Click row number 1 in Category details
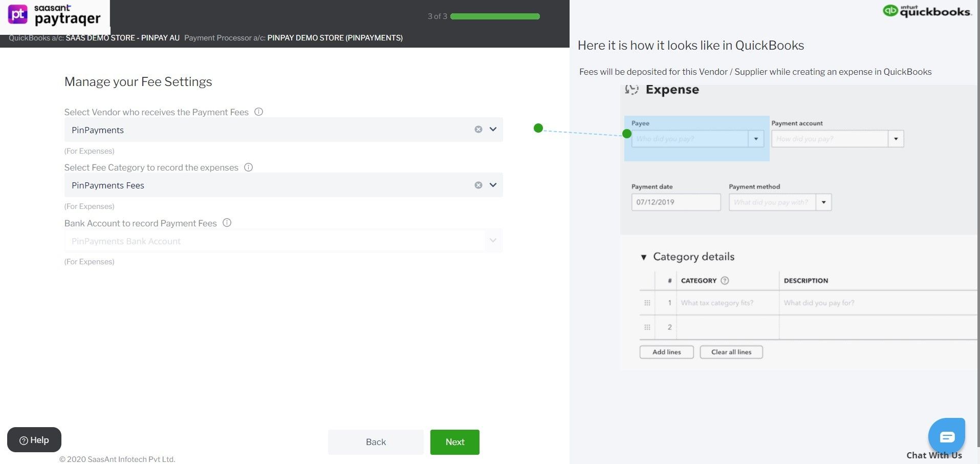The height and width of the screenshot is (464, 980). (669, 303)
